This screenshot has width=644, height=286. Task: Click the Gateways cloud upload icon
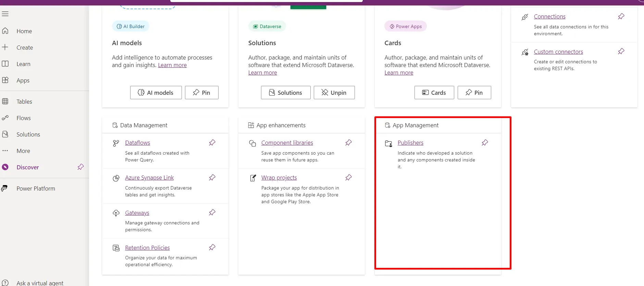[116, 213]
